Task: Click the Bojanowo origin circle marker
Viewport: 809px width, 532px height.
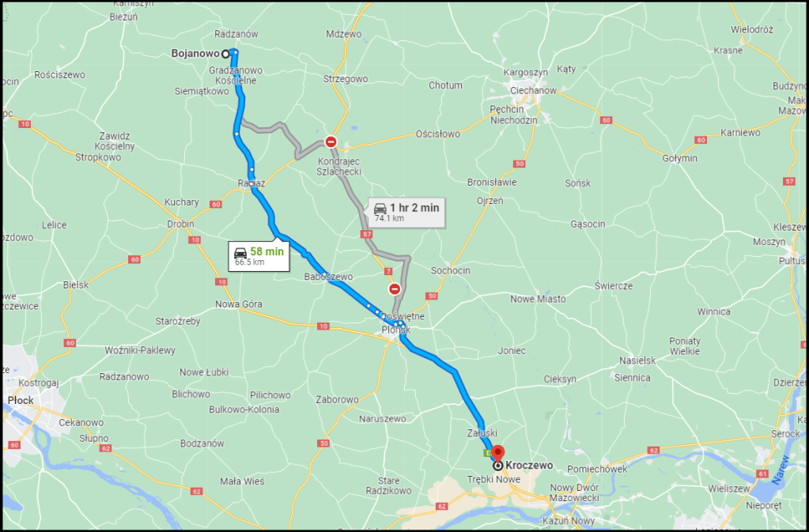Action: [x=225, y=54]
